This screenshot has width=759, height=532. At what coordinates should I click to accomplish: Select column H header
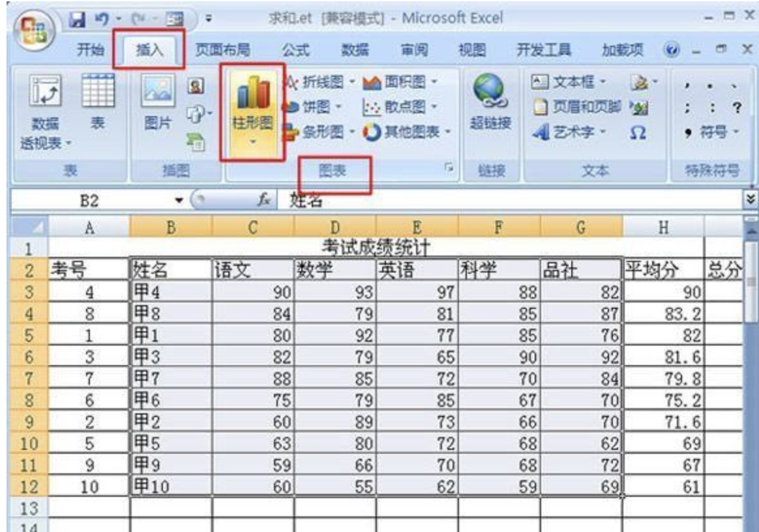click(663, 228)
